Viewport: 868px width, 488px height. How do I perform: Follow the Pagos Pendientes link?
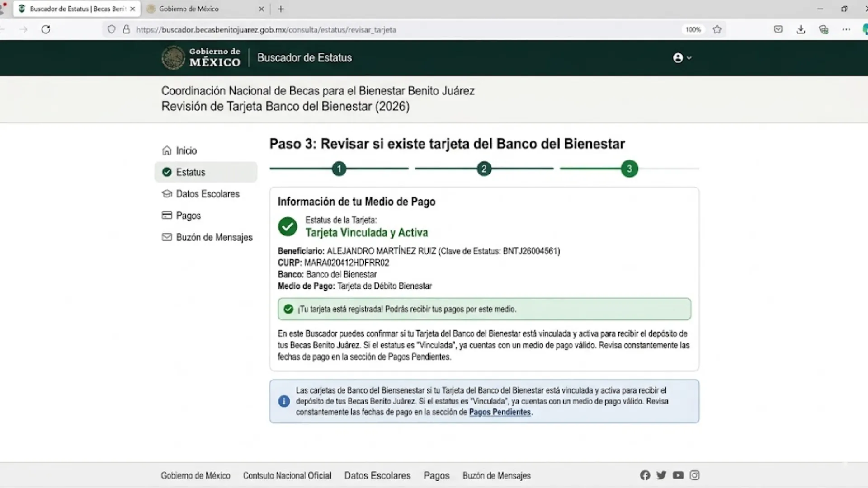[500, 412]
